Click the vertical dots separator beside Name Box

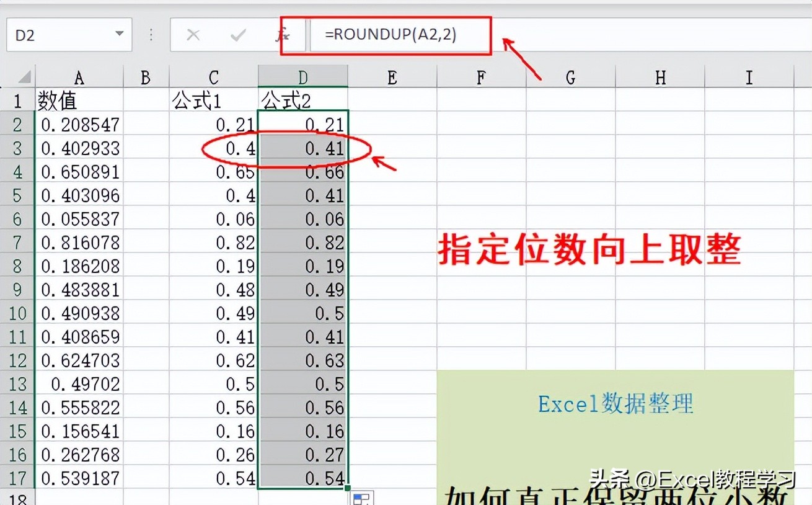[x=151, y=34]
